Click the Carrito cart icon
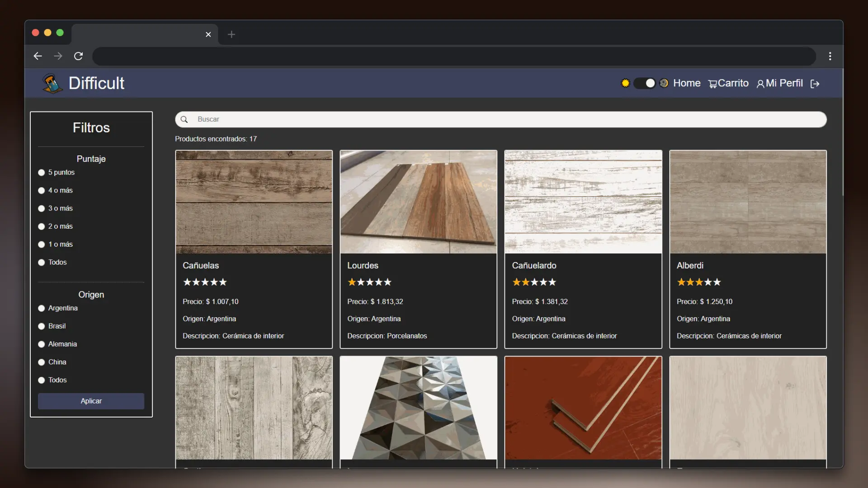The height and width of the screenshot is (488, 868). point(712,84)
